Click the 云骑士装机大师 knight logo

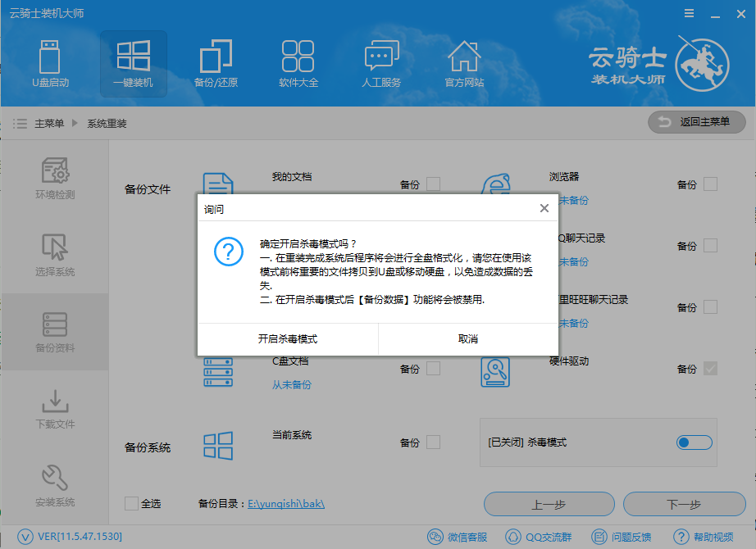click(702, 64)
